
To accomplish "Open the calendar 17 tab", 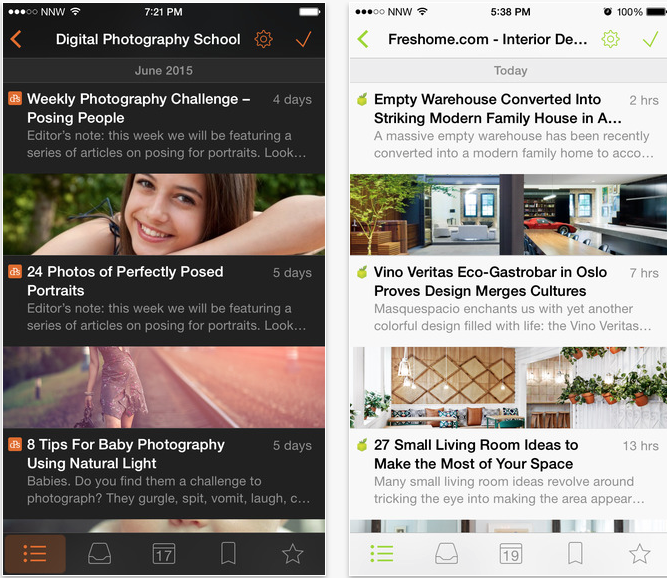I will point(164,554).
